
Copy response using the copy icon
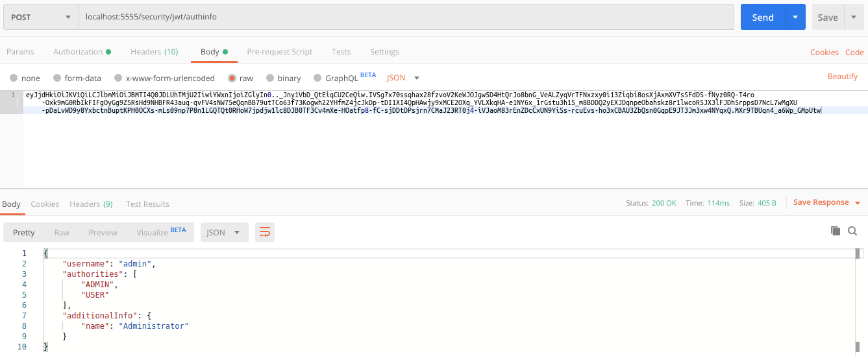tap(836, 231)
